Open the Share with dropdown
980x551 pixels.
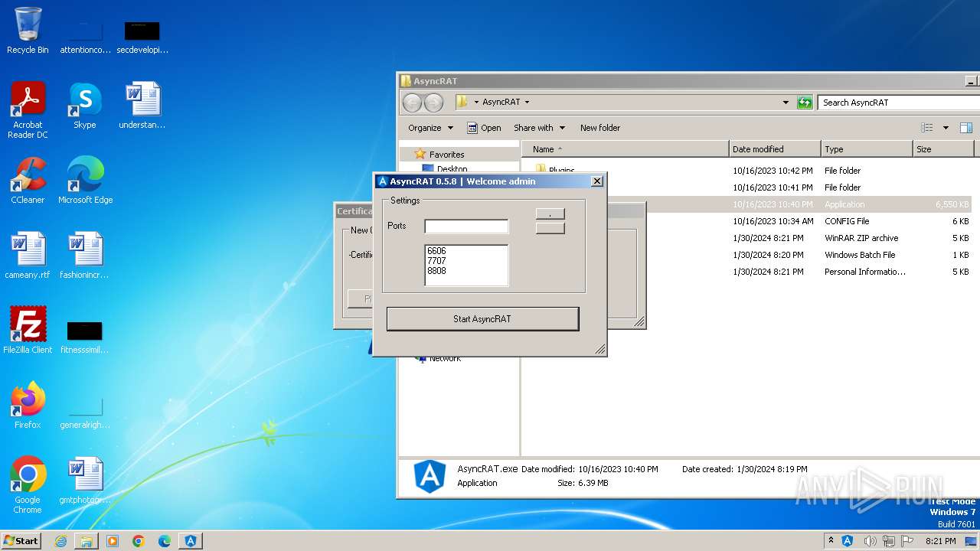(x=539, y=128)
